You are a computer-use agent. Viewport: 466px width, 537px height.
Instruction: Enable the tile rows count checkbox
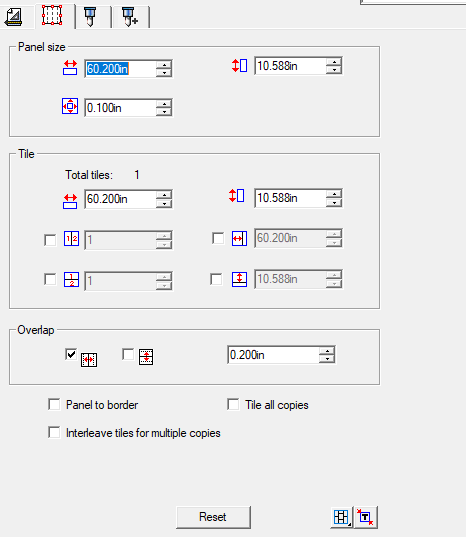(50, 279)
